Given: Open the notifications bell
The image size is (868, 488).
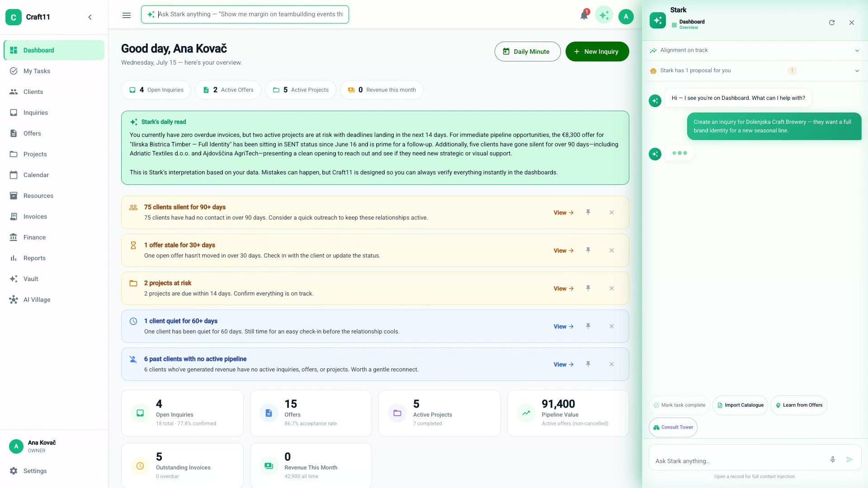Looking at the screenshot, I should pyautogui.click(x=584, y=16).
